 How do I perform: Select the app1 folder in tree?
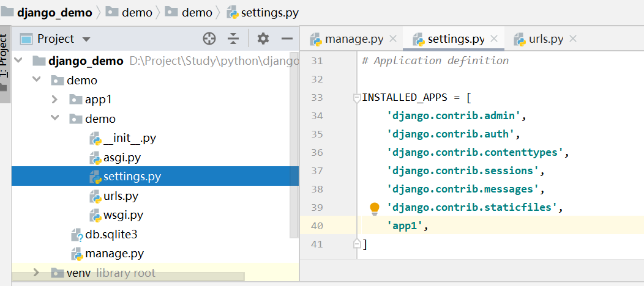[98, 100]
